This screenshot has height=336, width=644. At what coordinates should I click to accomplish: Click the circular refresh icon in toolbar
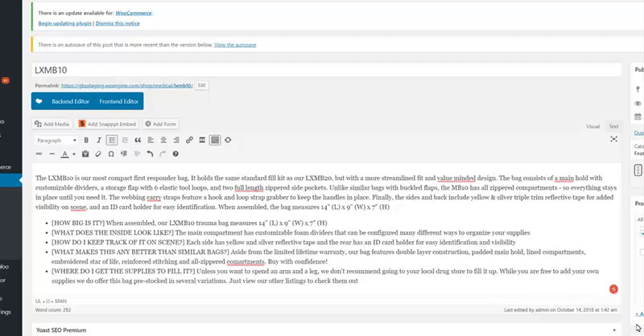[228, 141]
